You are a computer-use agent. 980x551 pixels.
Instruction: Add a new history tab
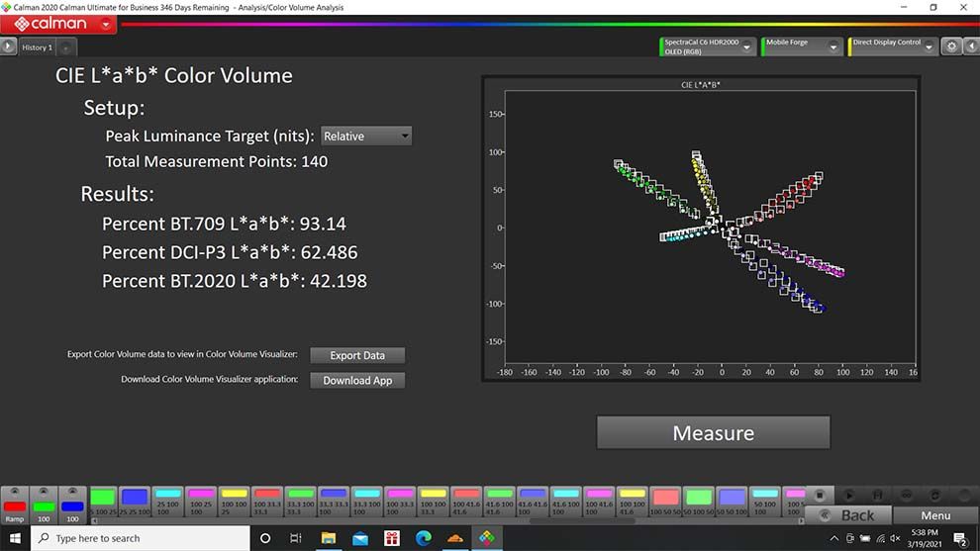[x=66, y=47]
